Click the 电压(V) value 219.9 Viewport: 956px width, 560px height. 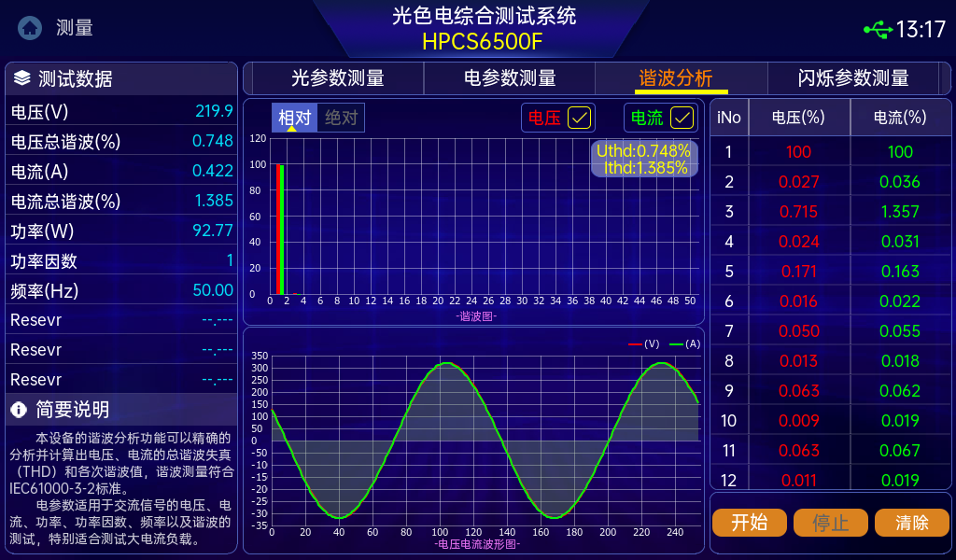tap(214, 111)
